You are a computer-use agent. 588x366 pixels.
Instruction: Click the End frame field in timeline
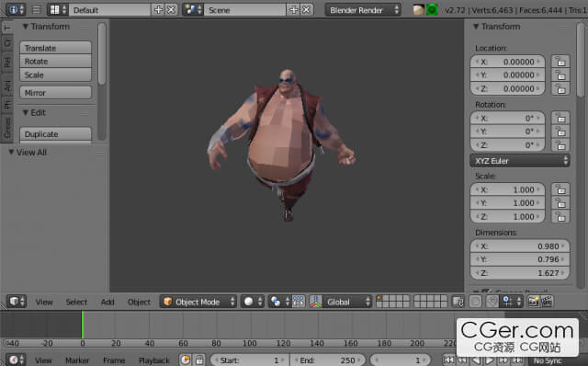(x=328, y=360)
